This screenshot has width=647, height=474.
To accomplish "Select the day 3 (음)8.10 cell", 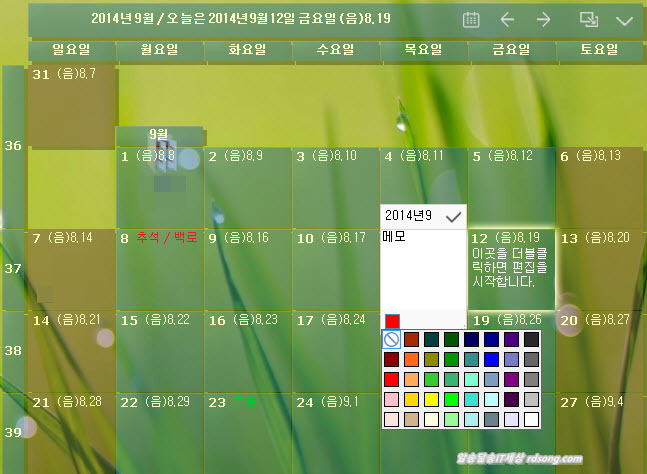I will click(335, 188).
